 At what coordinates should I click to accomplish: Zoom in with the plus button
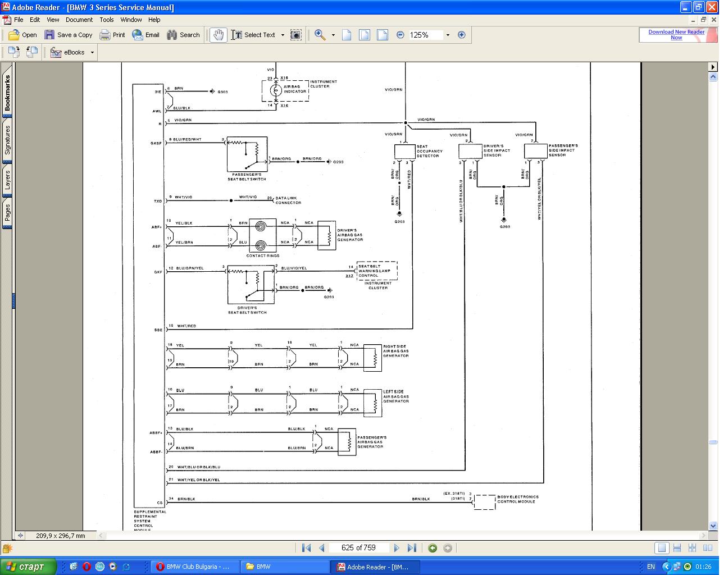462,35
